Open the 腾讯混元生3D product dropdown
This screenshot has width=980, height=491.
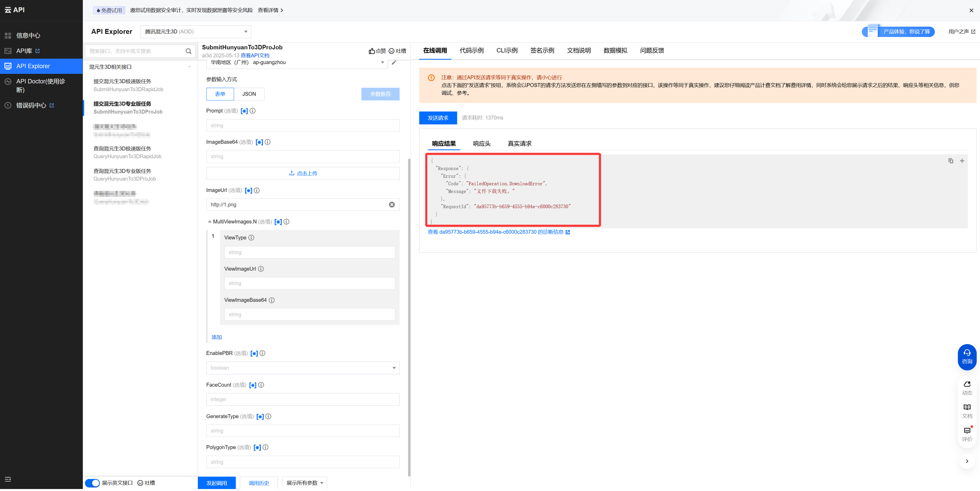pyautogui.click(x=195, y=31)
